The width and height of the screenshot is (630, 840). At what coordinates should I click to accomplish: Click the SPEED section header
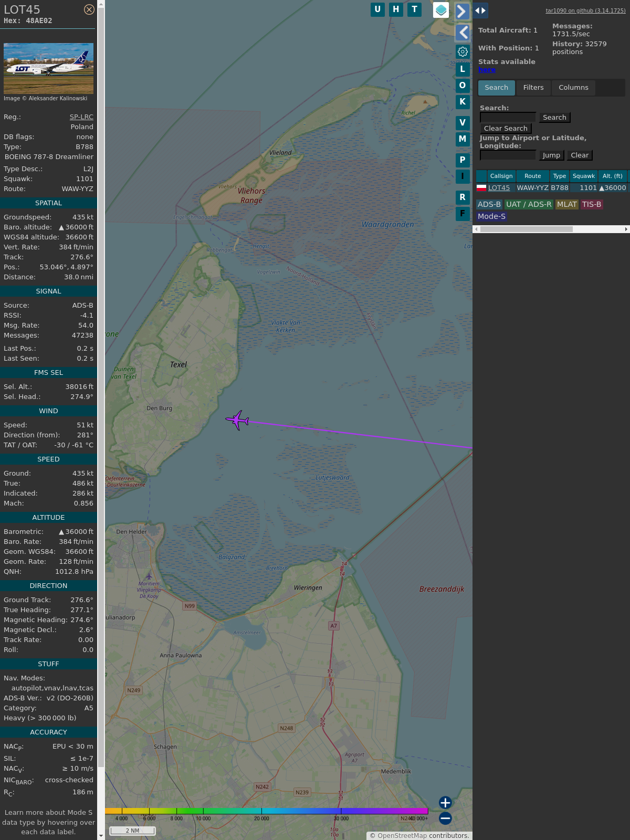point(48,459)
